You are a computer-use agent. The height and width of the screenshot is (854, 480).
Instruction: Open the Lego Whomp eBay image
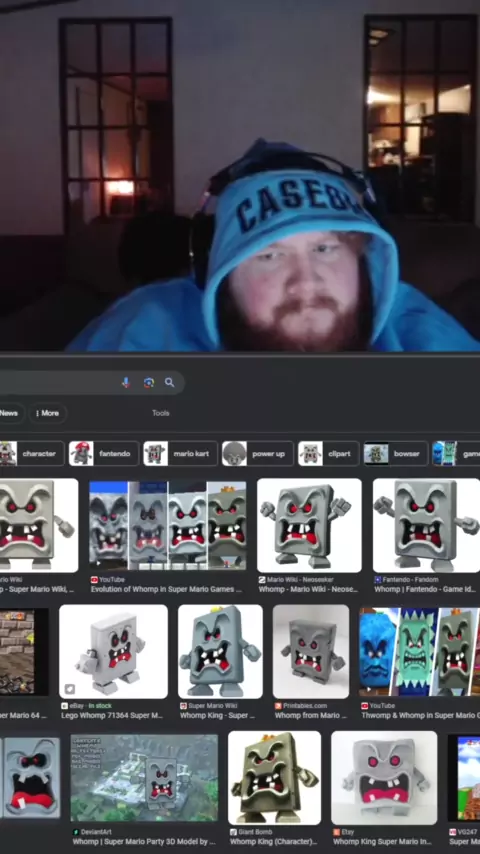(113, 651)
